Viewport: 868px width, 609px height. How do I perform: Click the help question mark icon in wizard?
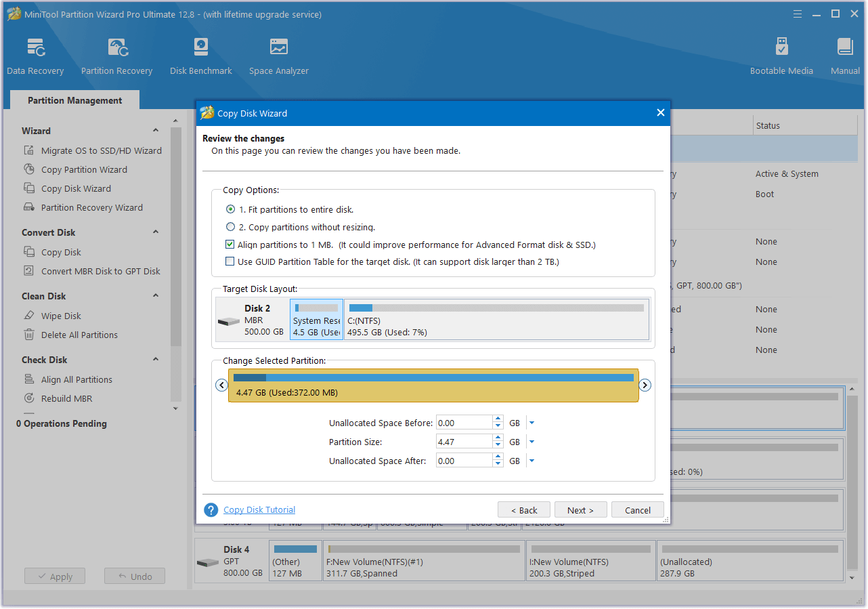(x=211, y=510)
